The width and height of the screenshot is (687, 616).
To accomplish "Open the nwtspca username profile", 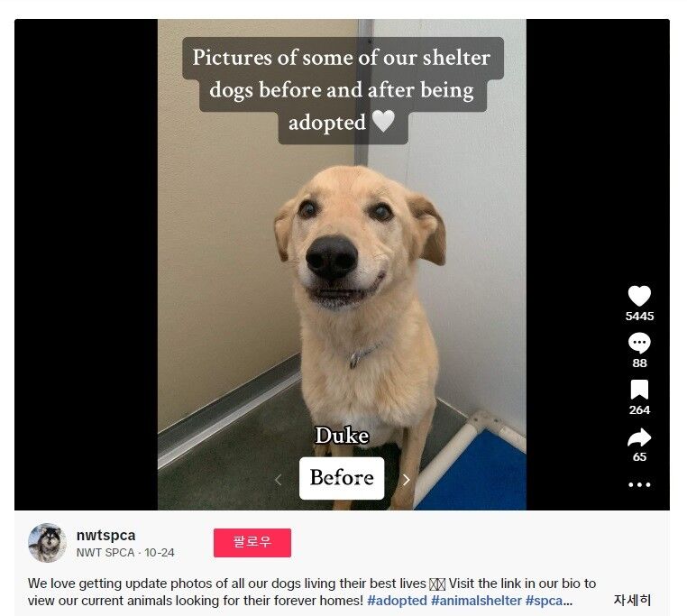I will pyautogui.click(x=105, y=536).
